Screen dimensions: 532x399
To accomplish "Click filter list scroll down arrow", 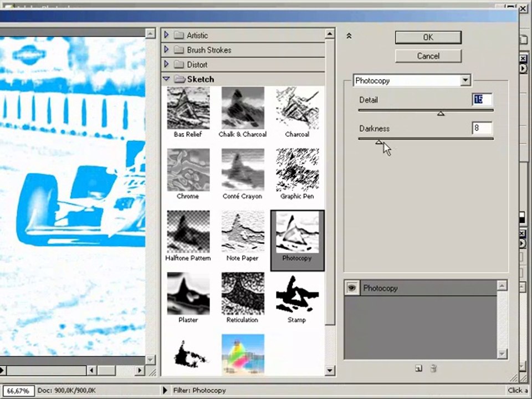I will pyautogui.click(x=330, y=371).
